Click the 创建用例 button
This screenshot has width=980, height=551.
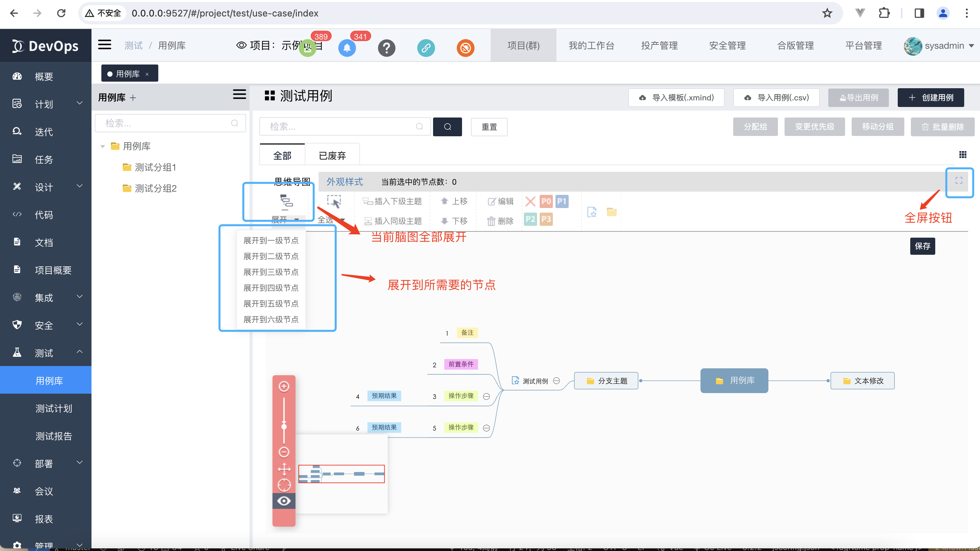point(930,97)
